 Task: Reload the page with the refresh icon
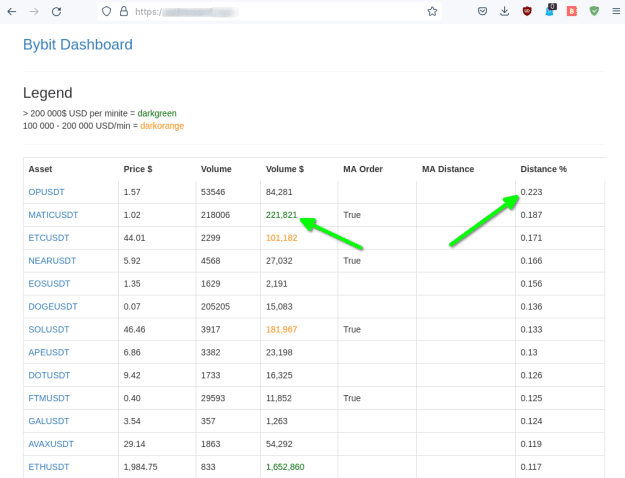tap(56, 12)
